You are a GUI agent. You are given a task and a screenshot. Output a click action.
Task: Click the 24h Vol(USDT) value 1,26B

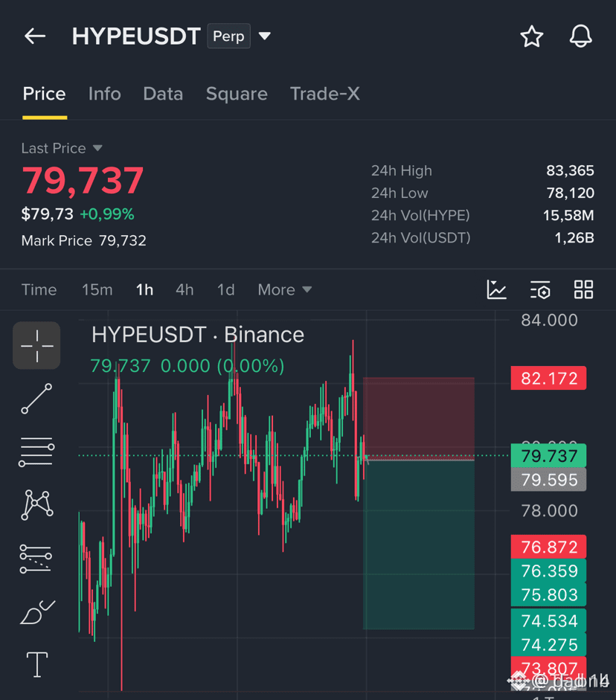[x=574, y=237]
